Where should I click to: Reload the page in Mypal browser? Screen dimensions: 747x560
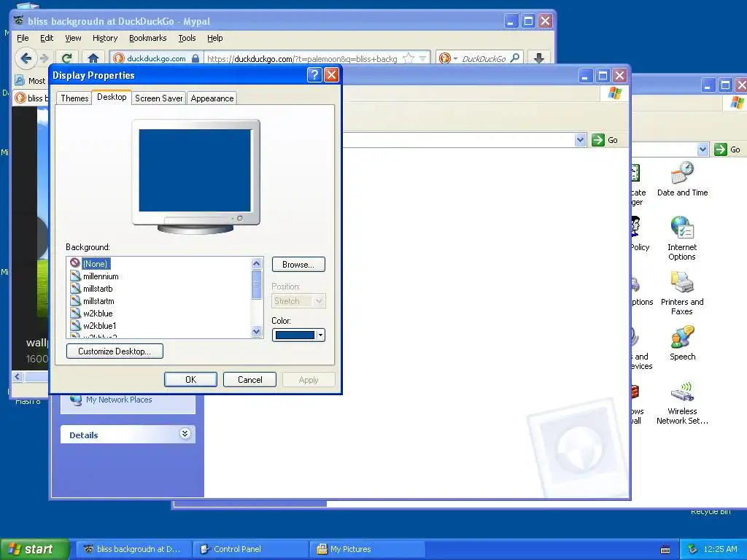click(x=66, y=58)
